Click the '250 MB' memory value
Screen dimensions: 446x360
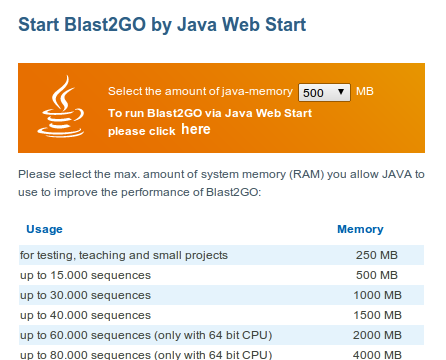tap(377, 255)
